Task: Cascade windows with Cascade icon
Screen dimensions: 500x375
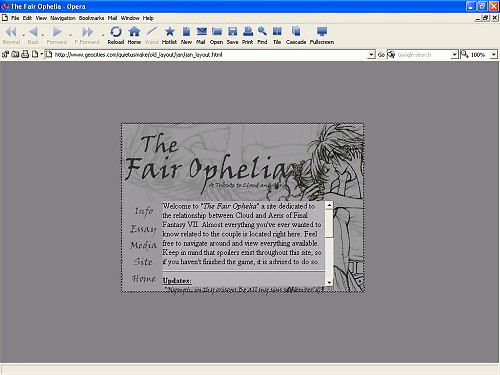Action: click(x=296, y=32)
